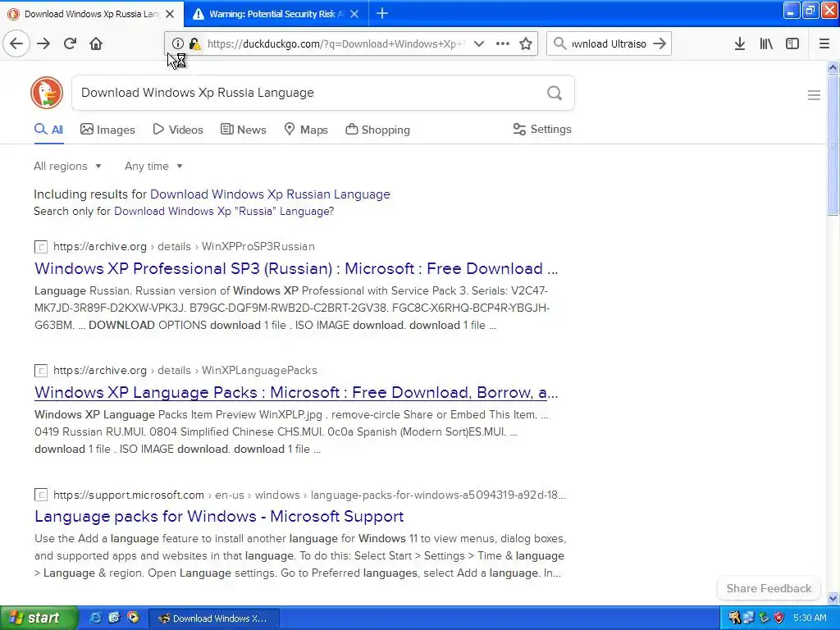Go forward with the forward arrow

(43, 43)
